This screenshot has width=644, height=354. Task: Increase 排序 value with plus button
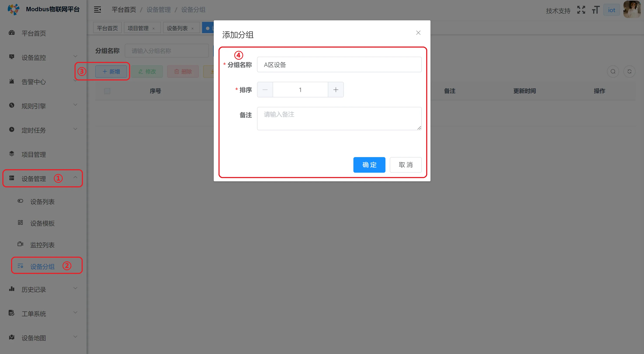click(335, 89)
